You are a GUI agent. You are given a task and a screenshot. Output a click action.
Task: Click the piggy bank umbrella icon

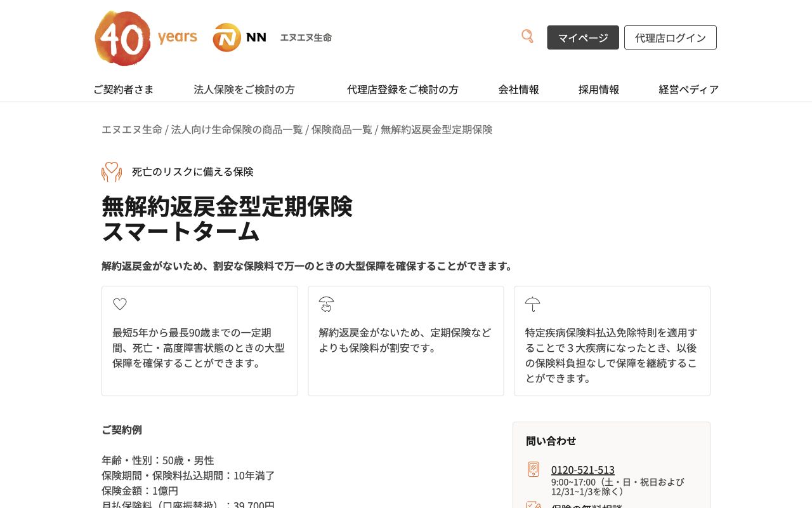point(326,304)
